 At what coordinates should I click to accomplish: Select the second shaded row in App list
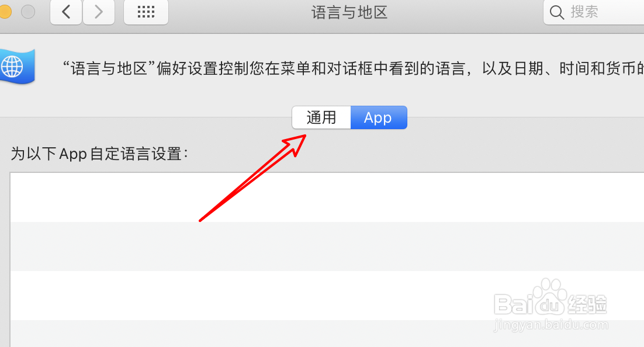click(327, 247)
